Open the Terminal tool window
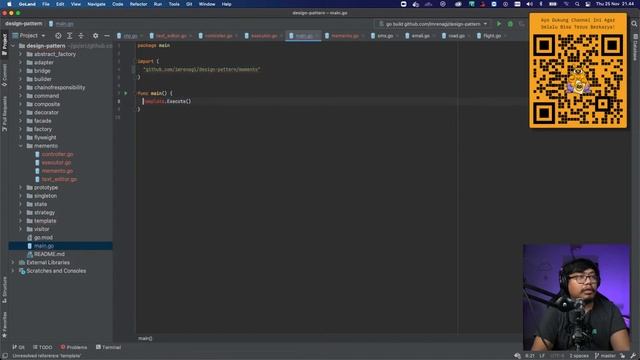The height and width of the screenshot is (360, 640). (108, 347)
